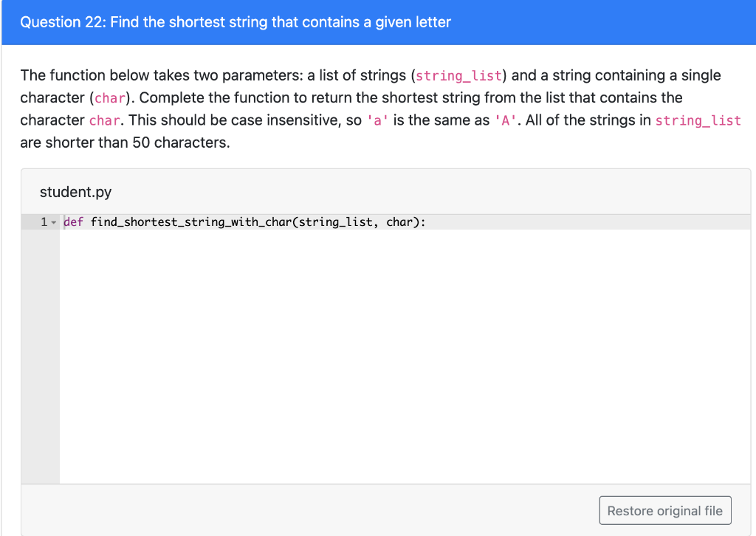Image resolution: width=756 pixels, height=536 pixels.
Task: Click the grey editor gutter below line 1
Action: (x=41, y=357)
